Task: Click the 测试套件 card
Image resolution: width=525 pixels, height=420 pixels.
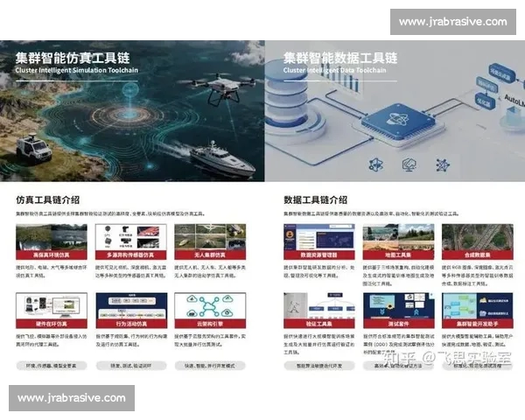Action: 398,311
